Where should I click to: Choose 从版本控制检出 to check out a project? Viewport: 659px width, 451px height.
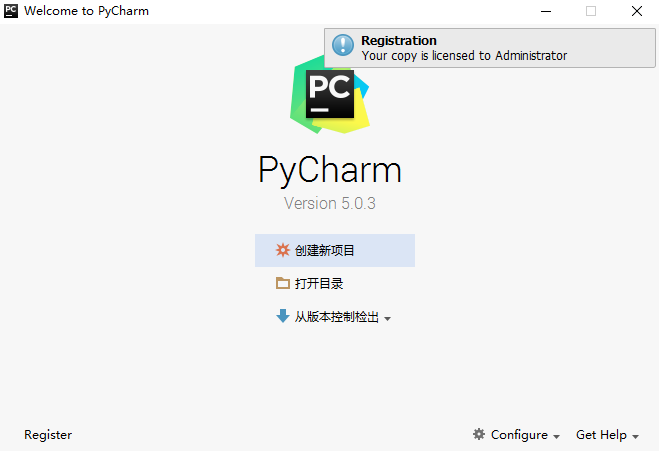click(x=337, y=316)
